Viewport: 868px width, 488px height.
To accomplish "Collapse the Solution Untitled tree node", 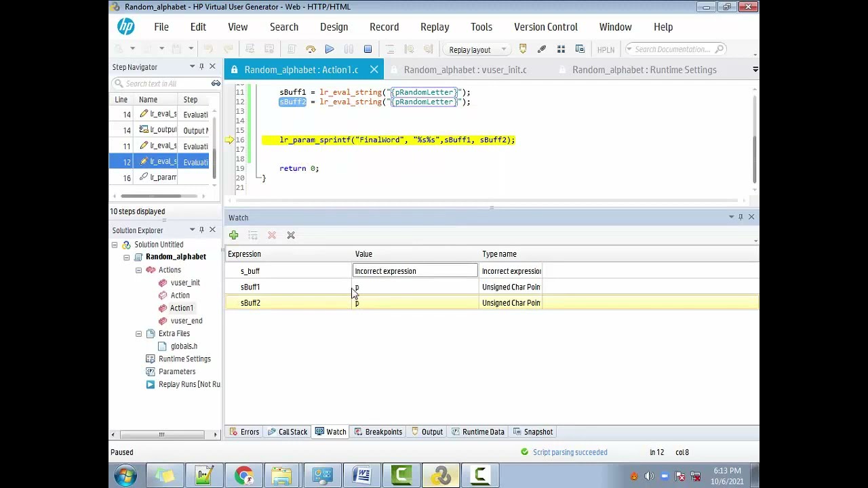I will click(x=115, y=245).
